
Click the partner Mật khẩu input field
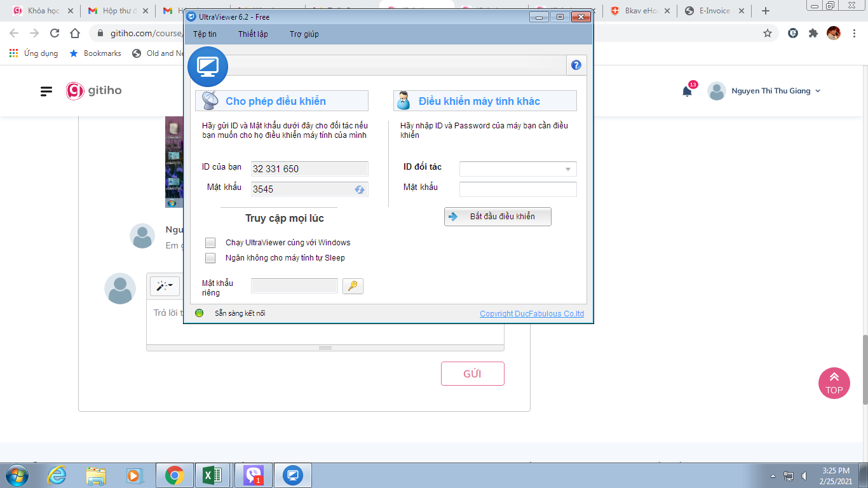point(518,189)
